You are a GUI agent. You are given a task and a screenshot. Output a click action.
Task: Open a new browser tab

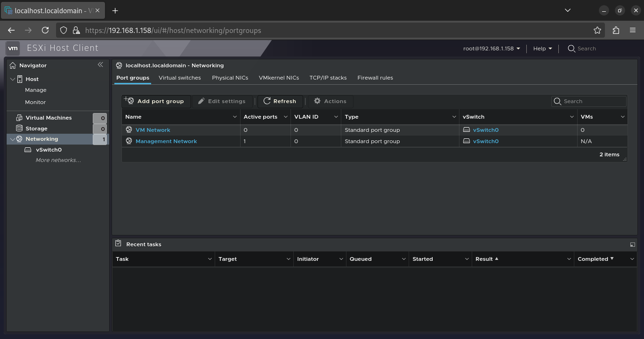[115, 10]
